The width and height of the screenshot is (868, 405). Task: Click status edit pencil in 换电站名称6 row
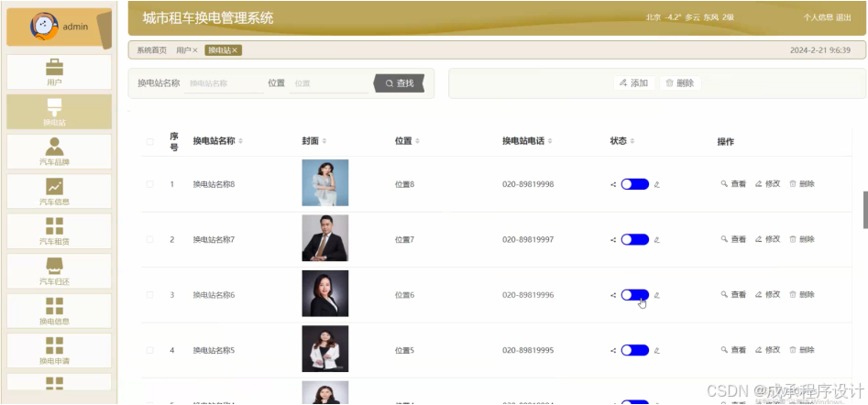click(657, 295)
